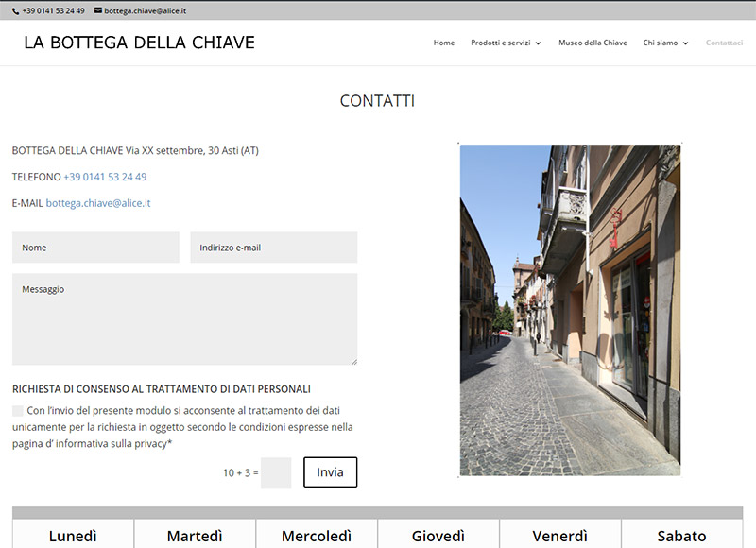
Task: Click top bar email bottega.chiave@alice.it
Action: tap(146, 10)
